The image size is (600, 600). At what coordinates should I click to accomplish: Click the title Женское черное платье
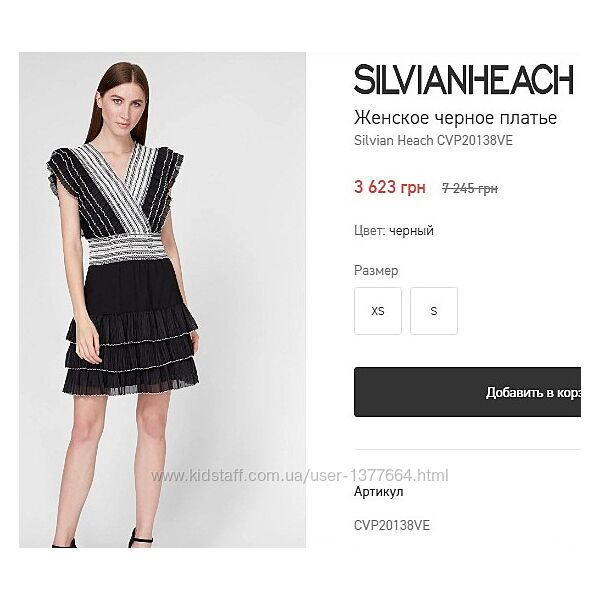coord(455,117)
